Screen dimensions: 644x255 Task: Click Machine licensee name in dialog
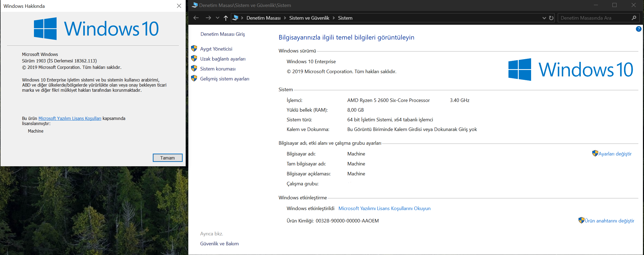tap(36, 131)
